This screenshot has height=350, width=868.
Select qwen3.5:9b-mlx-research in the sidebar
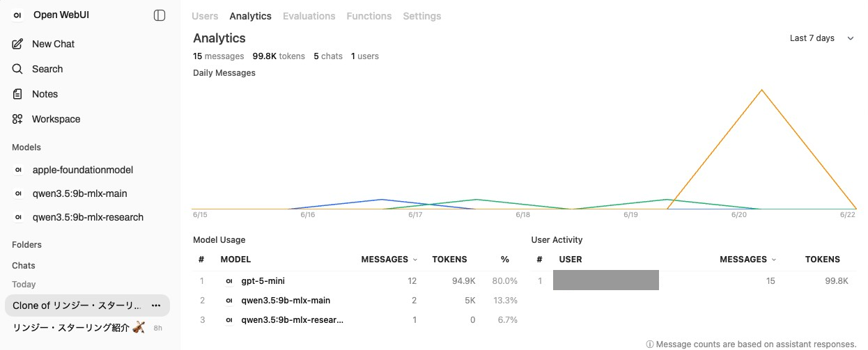tap(87, 217)
